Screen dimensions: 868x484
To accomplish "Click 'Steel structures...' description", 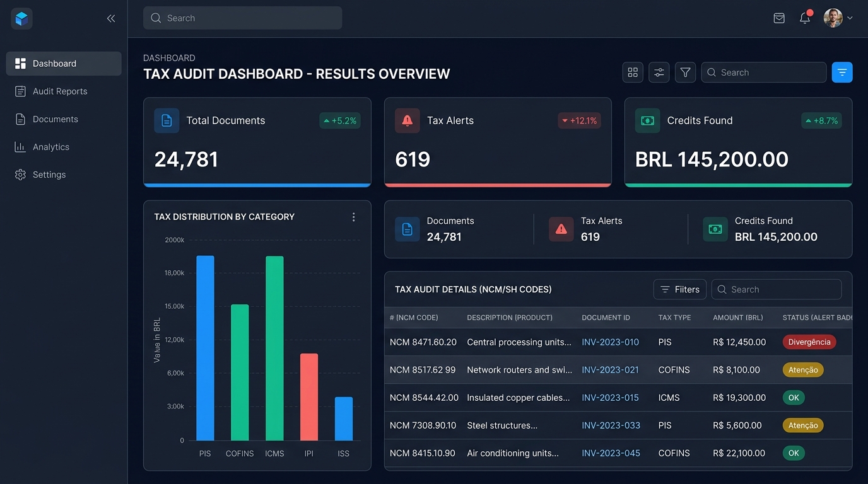I will pos(502,425).
